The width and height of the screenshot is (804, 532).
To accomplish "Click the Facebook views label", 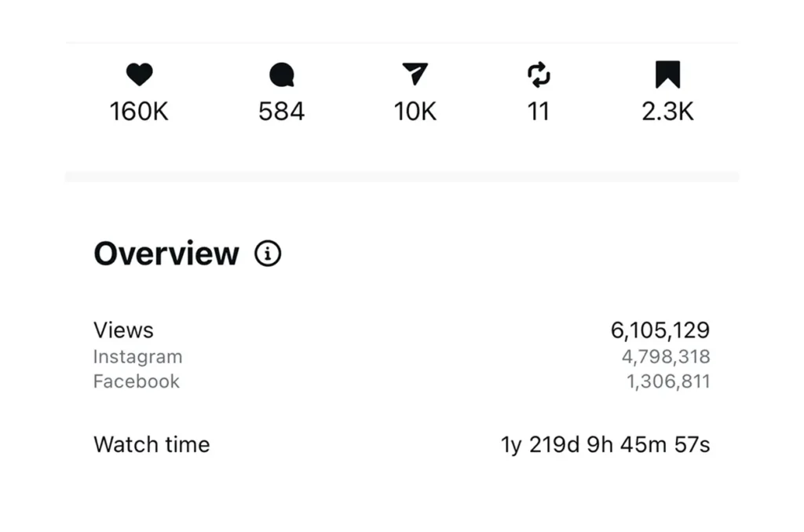I will pyautogui.click(x=136, y=382).
